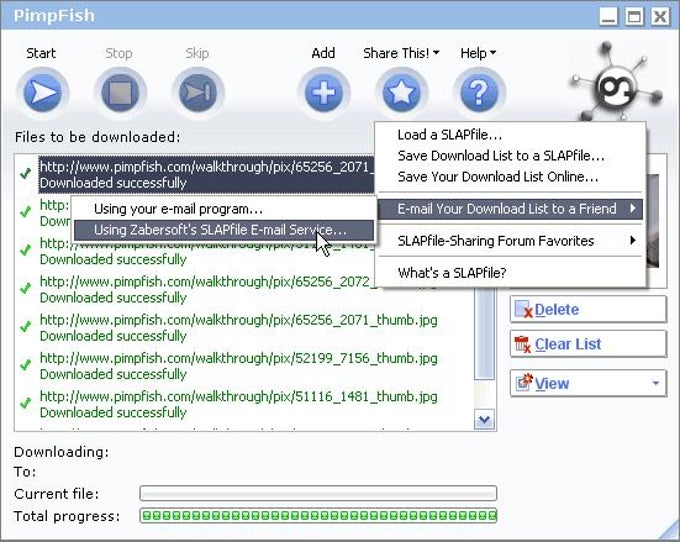Viewport: 680px width, 542px height.
Task: Click the Total progress green bar
Action: pos(318,516)
